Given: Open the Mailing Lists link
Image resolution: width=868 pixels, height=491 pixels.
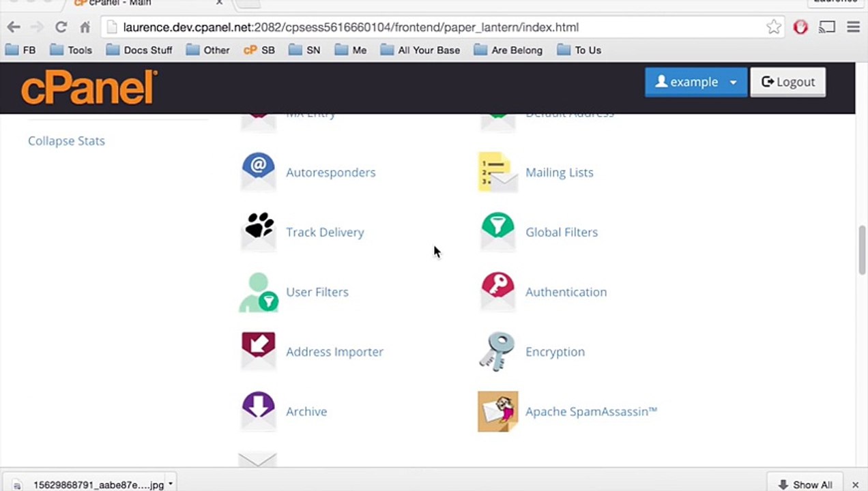Looking at the screenshot, I should tap(559, 172).
